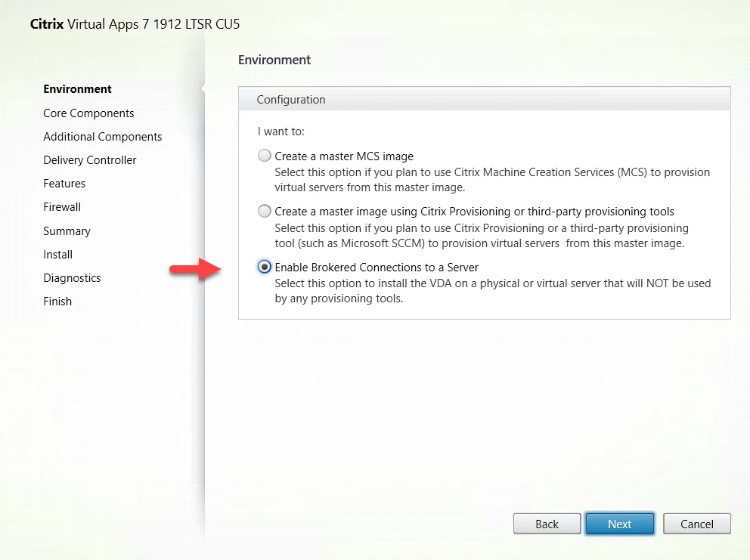Open the Environment step in sidebar
This screenshot has height=560, width=750.
(77, 89)
